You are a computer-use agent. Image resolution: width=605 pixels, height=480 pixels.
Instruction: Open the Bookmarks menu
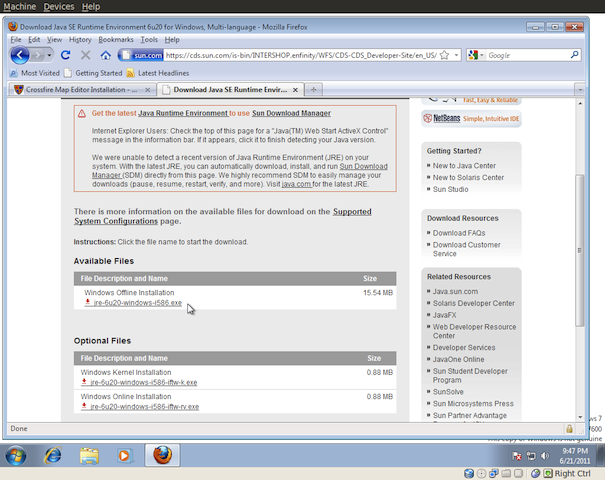[x=116, y=39]
